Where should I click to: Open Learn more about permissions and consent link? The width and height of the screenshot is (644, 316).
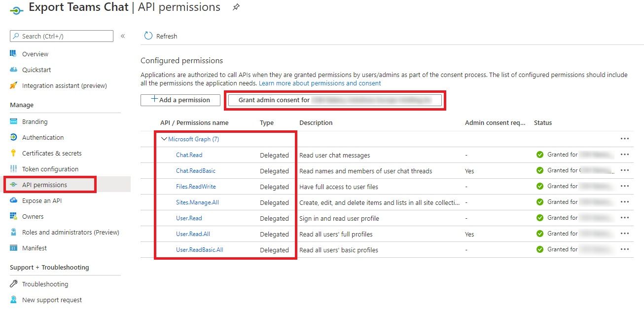tap(320, 83)
